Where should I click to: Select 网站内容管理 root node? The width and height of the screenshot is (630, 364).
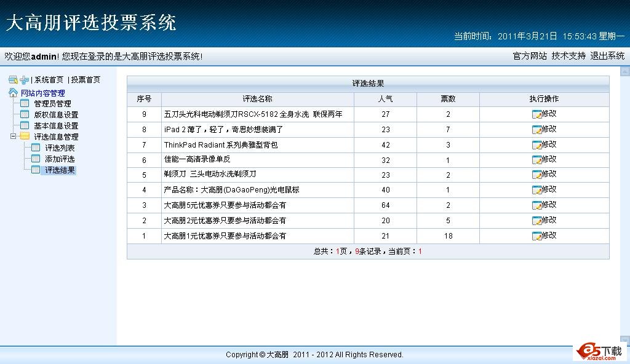point(43,93)
